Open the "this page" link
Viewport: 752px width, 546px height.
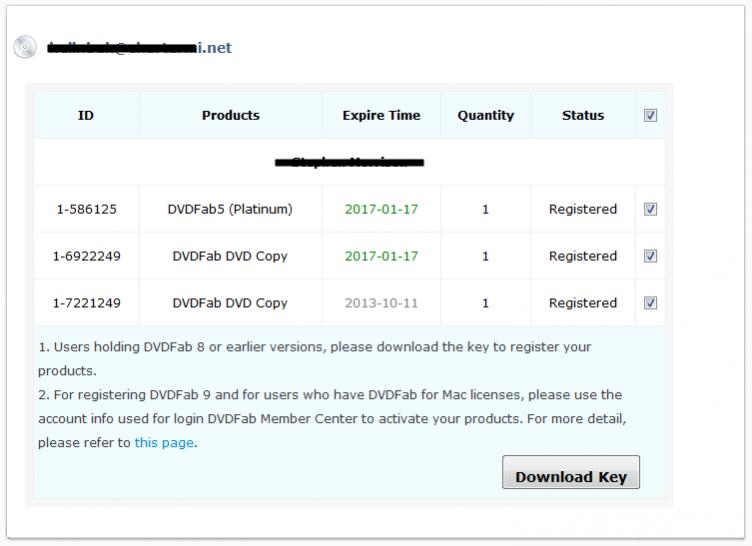tap(164, 442)
